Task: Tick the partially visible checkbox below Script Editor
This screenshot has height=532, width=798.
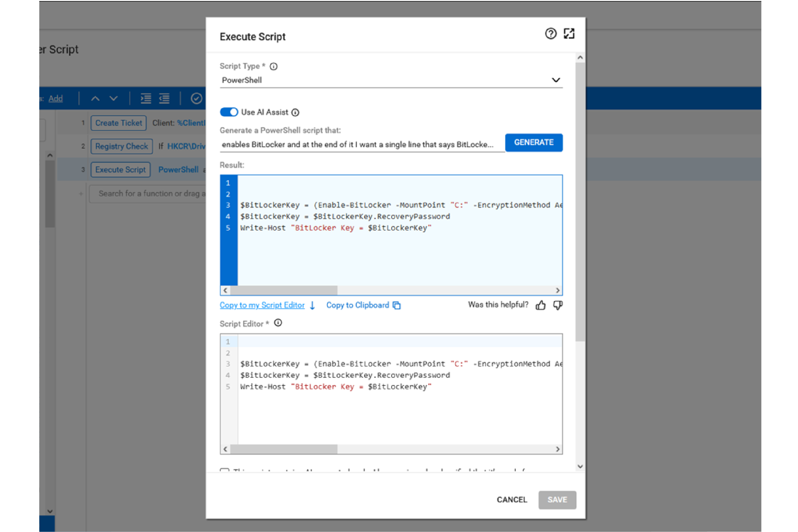Action: (224, 470)
